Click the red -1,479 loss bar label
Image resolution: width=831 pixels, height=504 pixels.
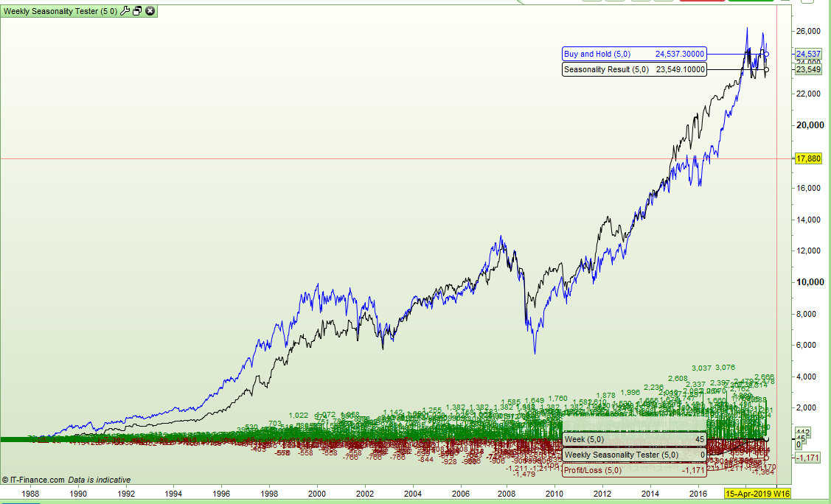click(524, 475)
